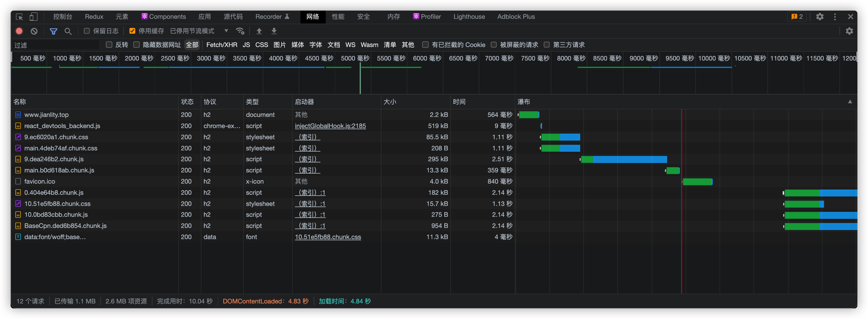Image resolution: width=868 pixels, height=319 pixels.
Task: Click the 瀑布 column sort arrow
Action: click(850, 102)
